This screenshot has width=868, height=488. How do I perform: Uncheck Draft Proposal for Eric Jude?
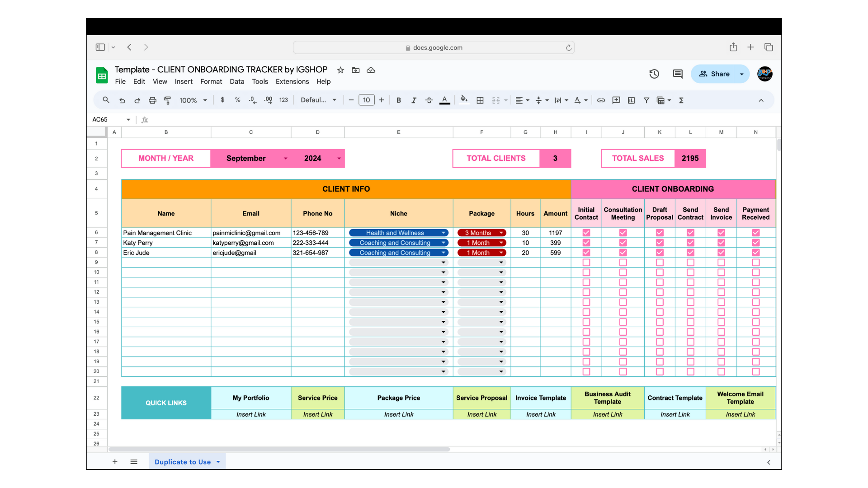[660, 253]
